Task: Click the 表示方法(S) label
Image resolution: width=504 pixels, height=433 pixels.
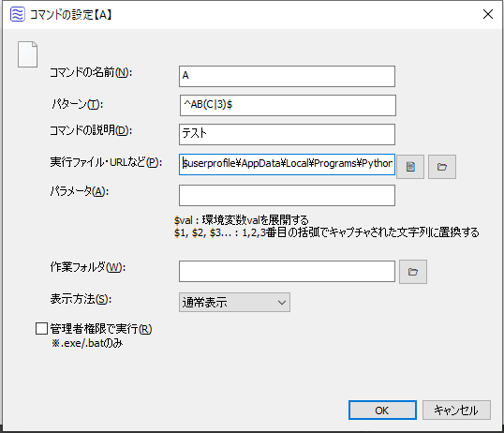Action: point(81,299)
